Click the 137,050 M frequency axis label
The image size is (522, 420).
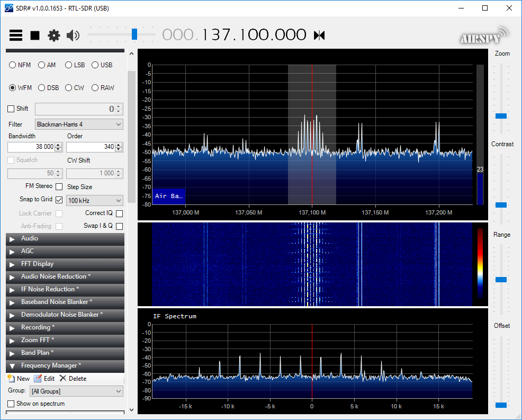point(249,212)
